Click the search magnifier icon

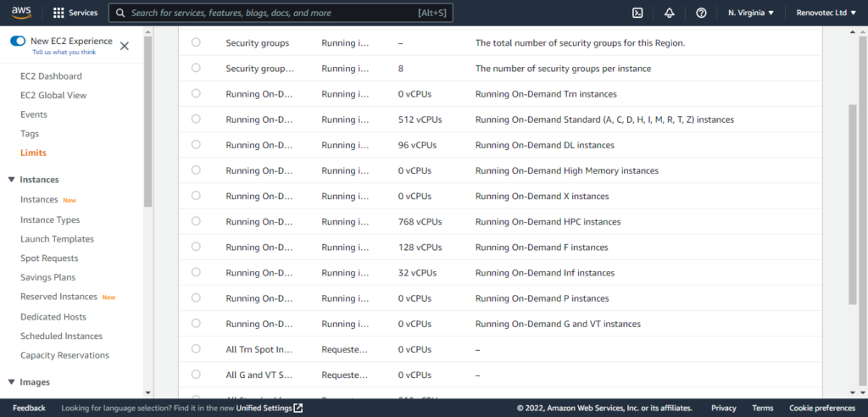tap(120, 13)
